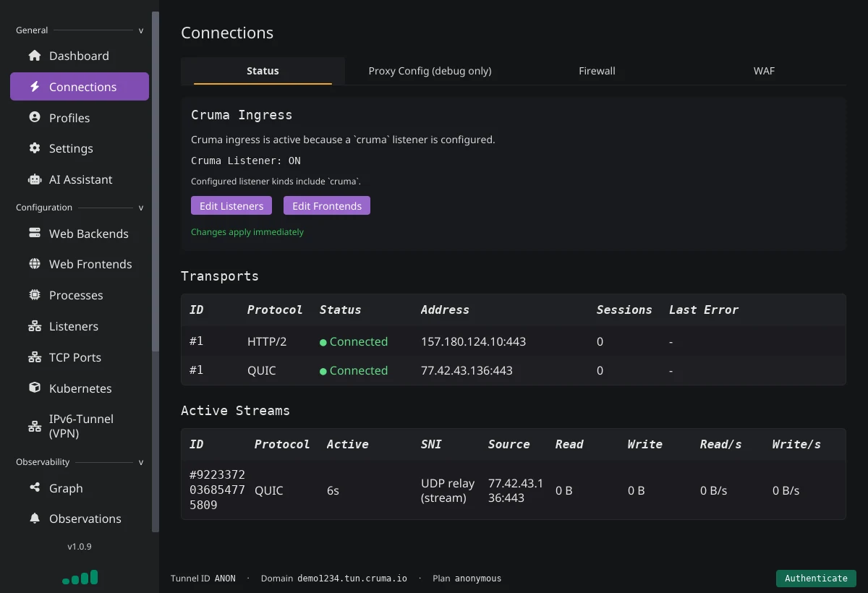Switch to the Status tab

[263, 71]
